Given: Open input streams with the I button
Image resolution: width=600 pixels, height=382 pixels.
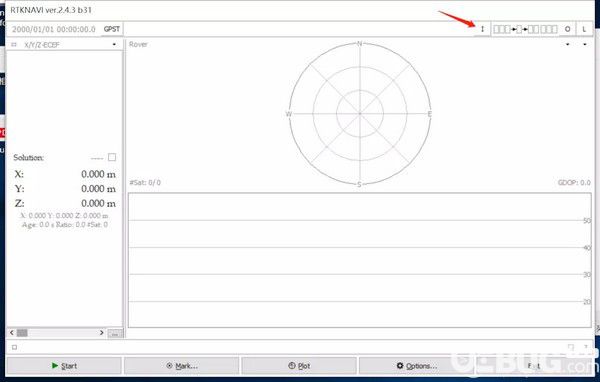Looking at the screenshot, I should (482, 29).
